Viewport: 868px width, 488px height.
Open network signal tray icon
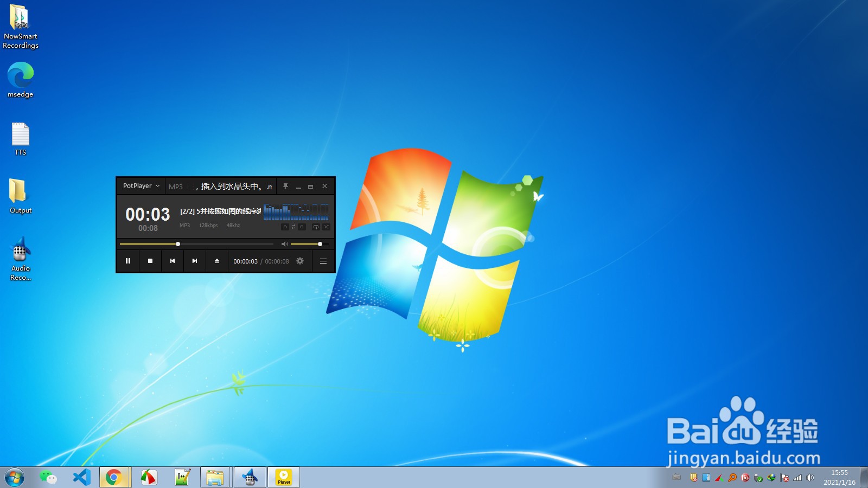click(x=797, y=478)
